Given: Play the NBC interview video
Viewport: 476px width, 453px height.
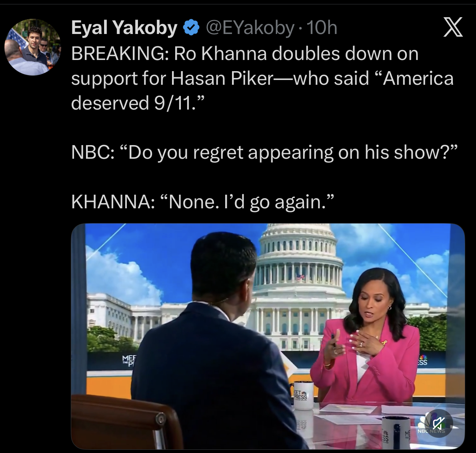Looking at the screenshot, I should coord(268,336).
